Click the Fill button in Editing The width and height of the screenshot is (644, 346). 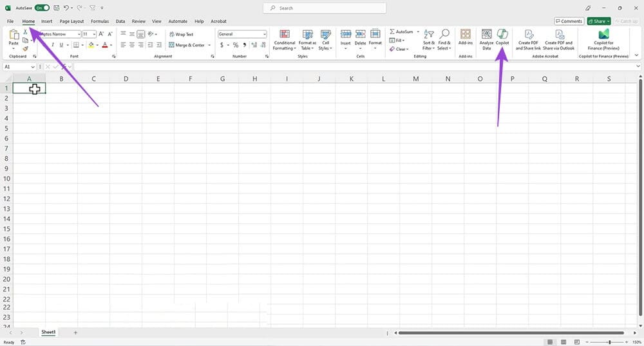pos(396,40)
